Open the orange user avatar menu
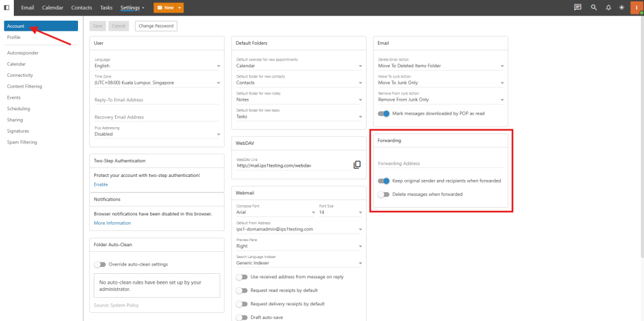Viewport: 644px width, 321px height. click(636, 8)
